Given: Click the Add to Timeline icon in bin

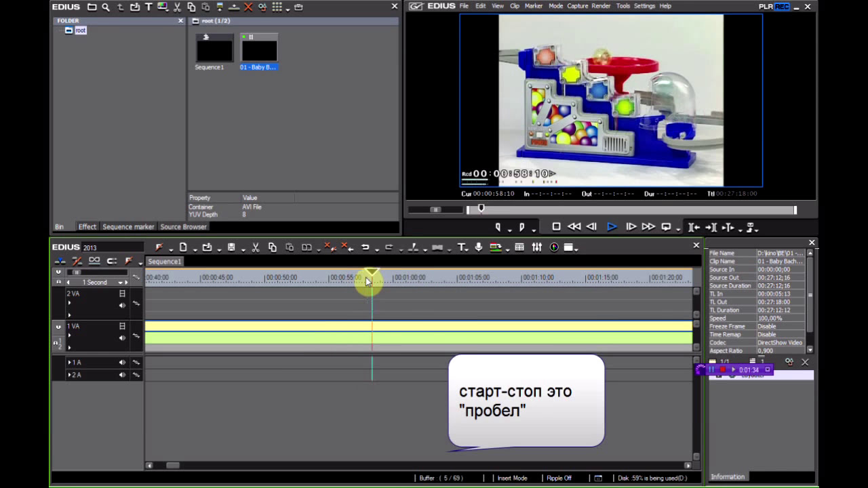Looking at the screenshot, I should tap(233, 7).
